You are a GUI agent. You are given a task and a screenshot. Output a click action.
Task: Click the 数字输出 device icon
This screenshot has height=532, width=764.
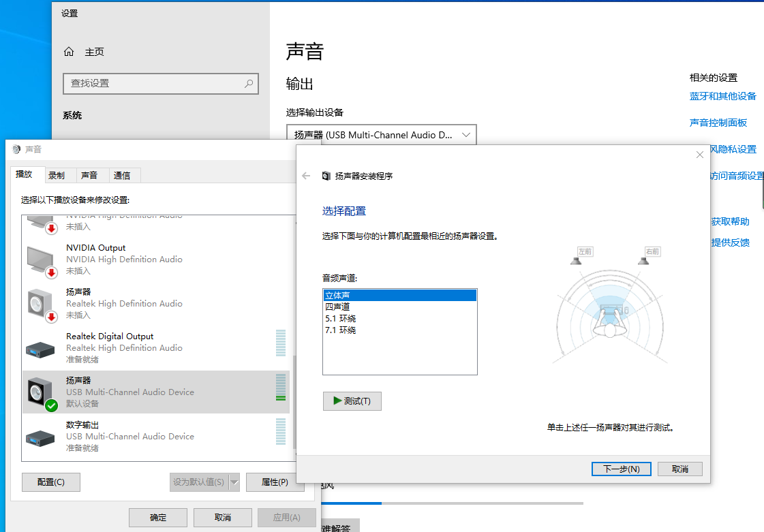click(40, 438)
